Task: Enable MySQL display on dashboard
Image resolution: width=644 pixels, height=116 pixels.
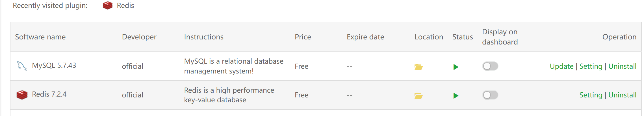Action: point(490,66)
